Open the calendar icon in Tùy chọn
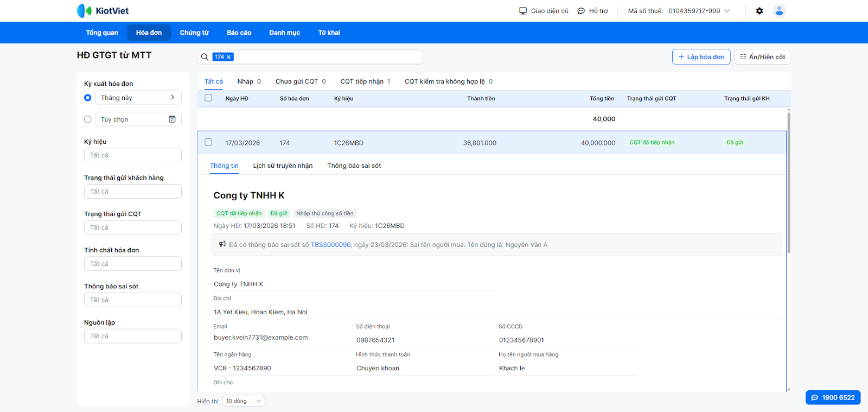 coord(172,119)
